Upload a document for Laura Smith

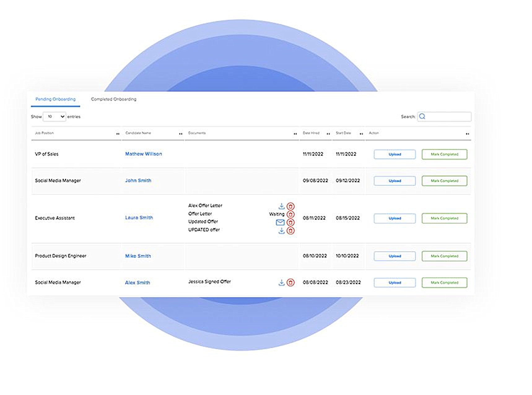pyautogui.click(x=395, y=218)
